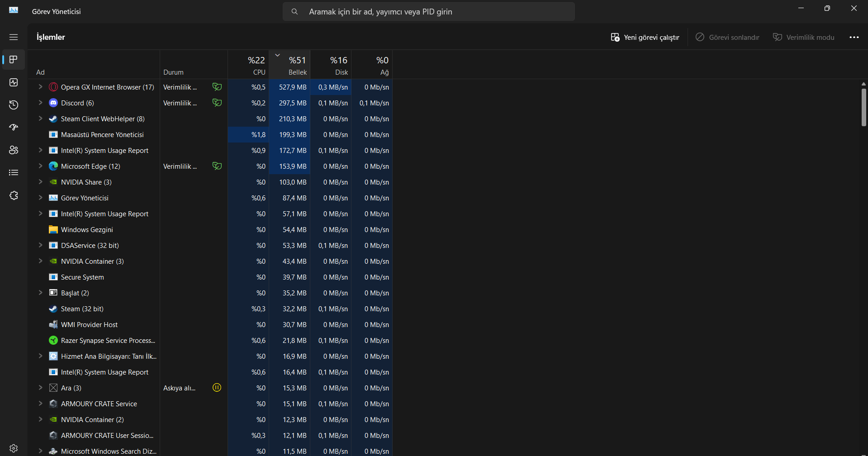Viewport: 868px width, 456px height.
Task: Select the WMI Provider Host name
Action: tap(89, 324)
